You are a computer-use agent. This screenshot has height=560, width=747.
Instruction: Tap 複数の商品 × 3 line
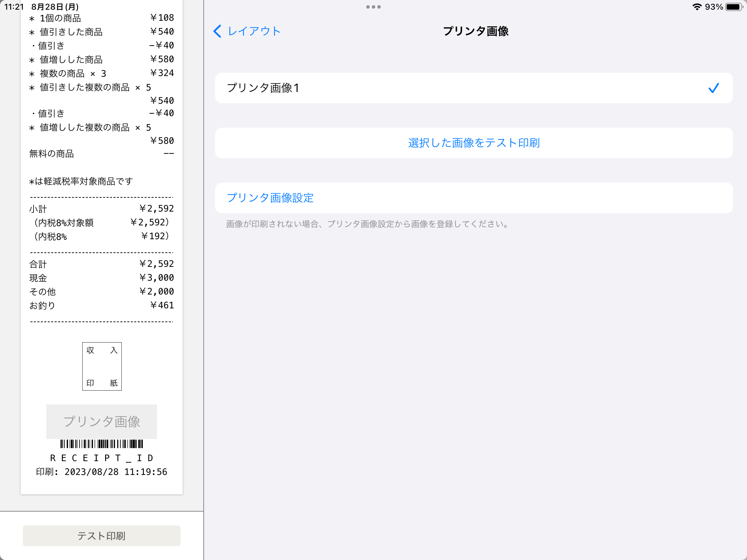[x=102, y=73]
